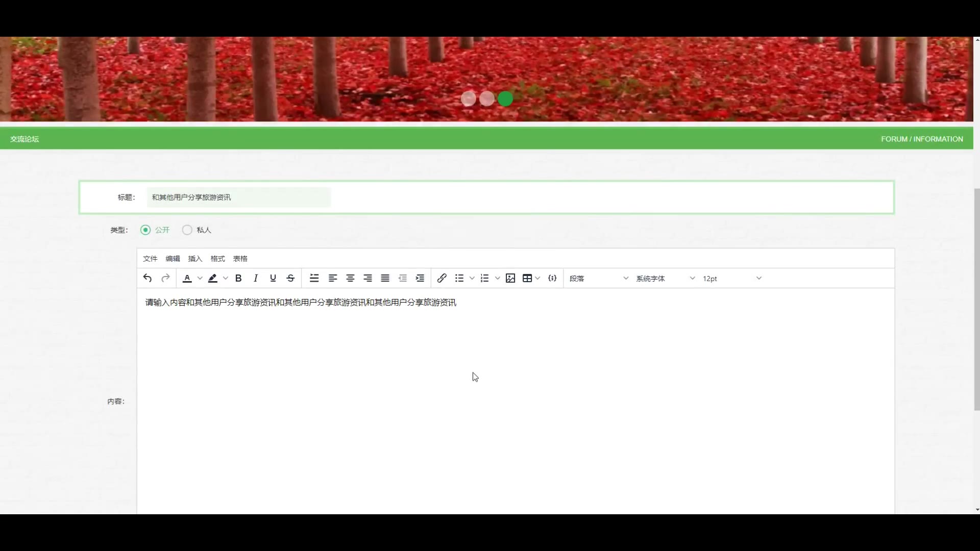Center align the text
Viewport: 980px width, 551px height.
coord(350,278)
